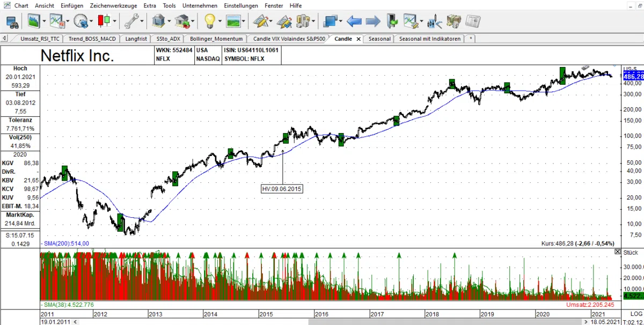Expand the clock period dropdown arrow
644x325 pixels.
[91, 22]
